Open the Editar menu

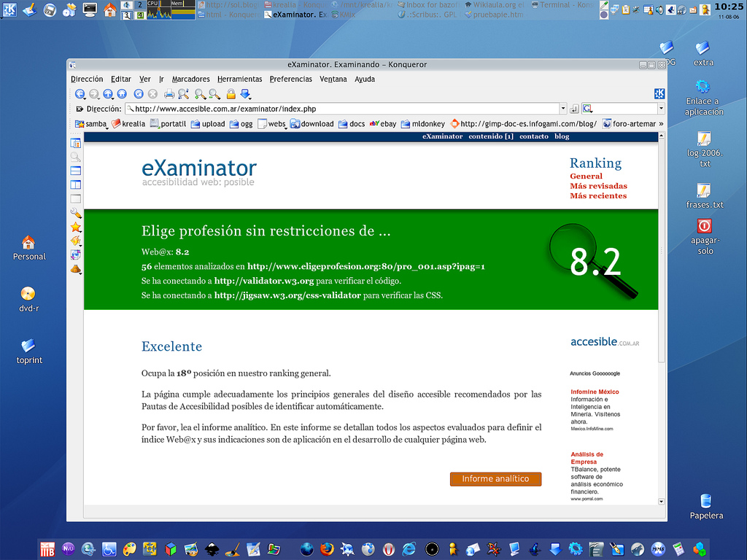(121, 79)
